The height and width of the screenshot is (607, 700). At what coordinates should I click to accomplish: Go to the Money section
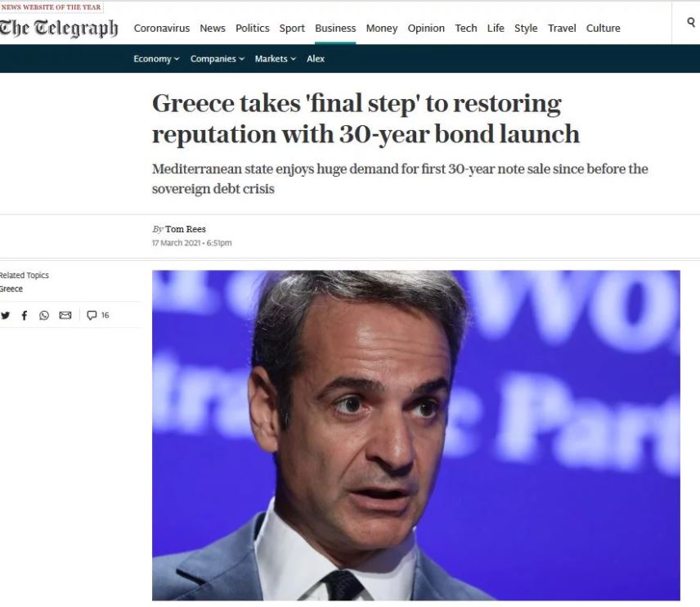(x=382, y=28)
